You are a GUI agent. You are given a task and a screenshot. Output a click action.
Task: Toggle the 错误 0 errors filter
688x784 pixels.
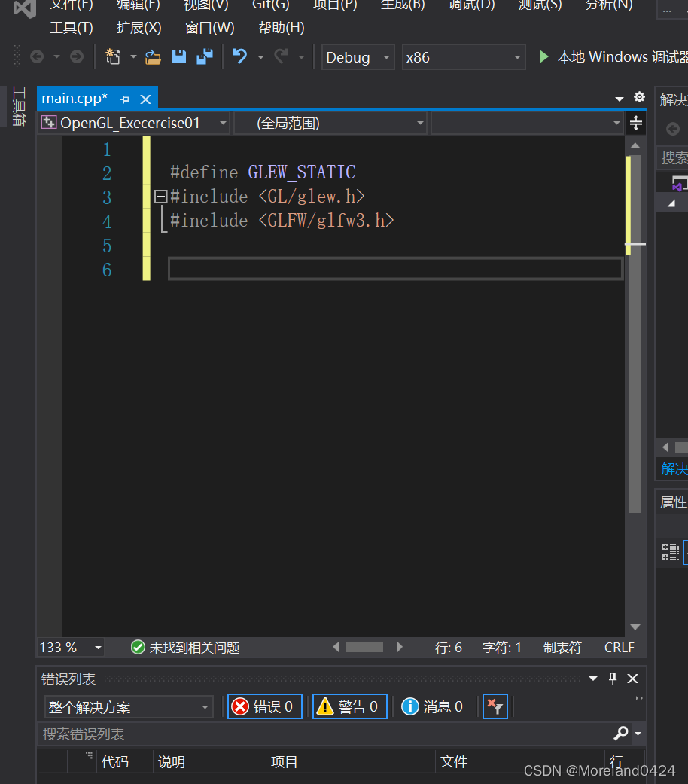[265, 706]
